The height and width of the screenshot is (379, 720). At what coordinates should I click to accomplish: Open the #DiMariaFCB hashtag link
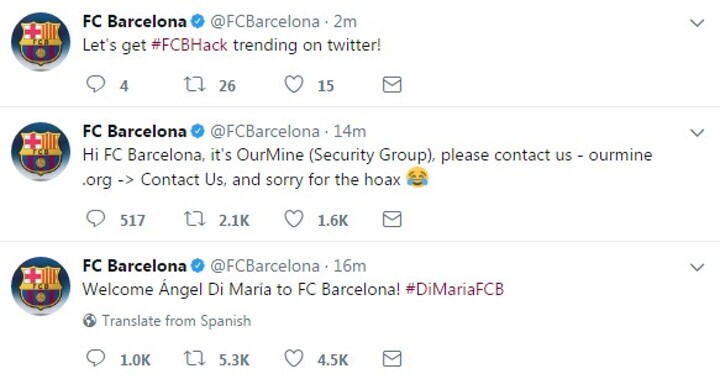[x=455, y=289]
